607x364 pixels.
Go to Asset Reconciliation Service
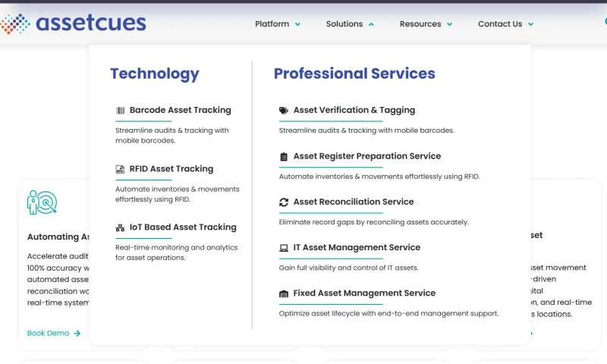click(x=354, y=202)
